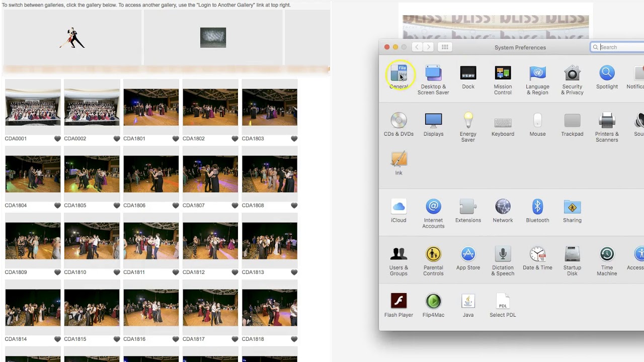The image size is (644, 362).
Task: Select the dancing couple gallery thumbnail
Action: (x=72, y=38)
